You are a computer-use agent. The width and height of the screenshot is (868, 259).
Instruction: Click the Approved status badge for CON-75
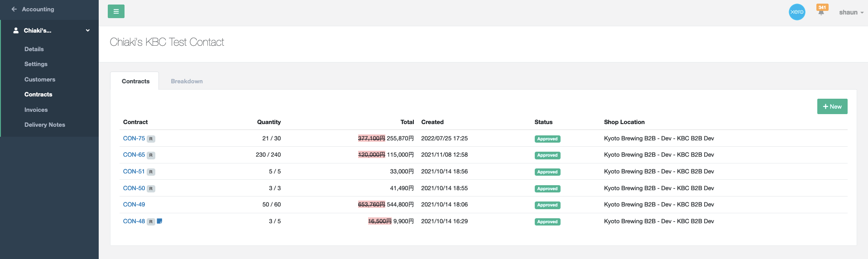pos(547,139)
